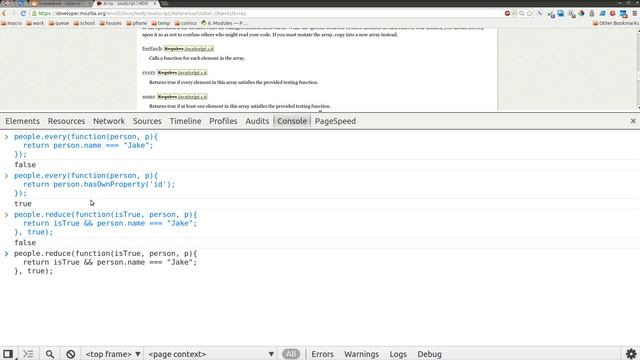The image size is (640, 360).
Task: Click the red circular extension icon
Action: click(x=613, y=13)
